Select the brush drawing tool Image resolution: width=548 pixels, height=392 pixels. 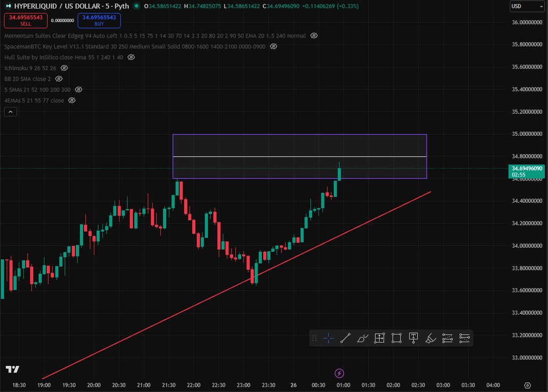(x=363, y=338)
